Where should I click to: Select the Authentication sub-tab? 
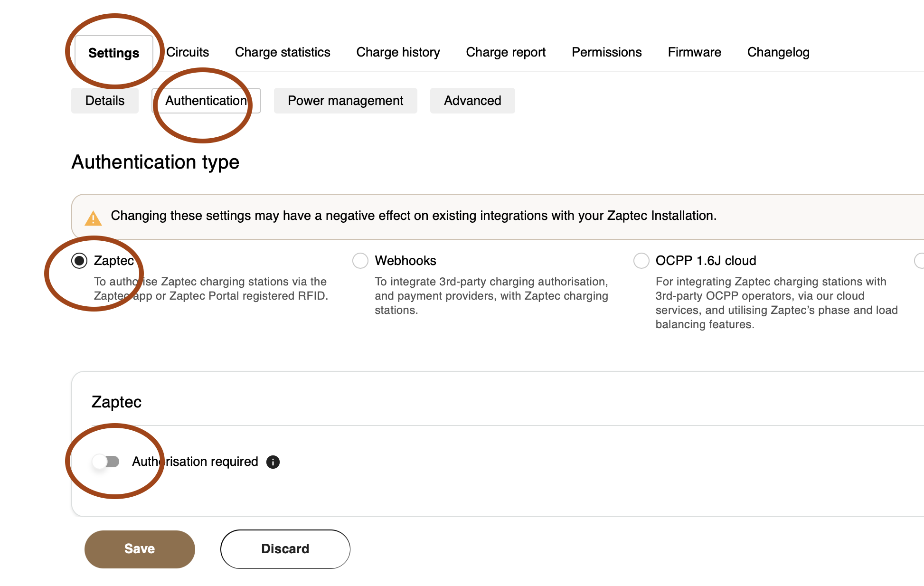(x=206, y=101)
